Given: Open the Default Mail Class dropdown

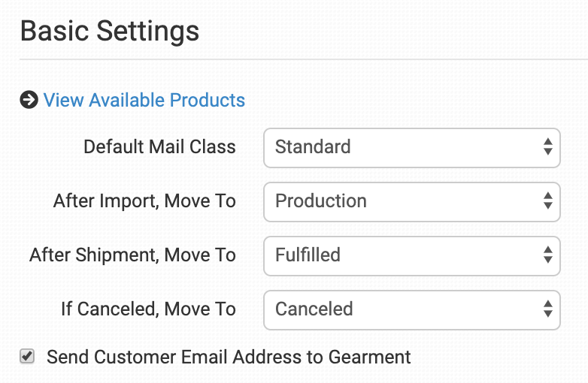Looking at the screenshot, I should (411, 147).
